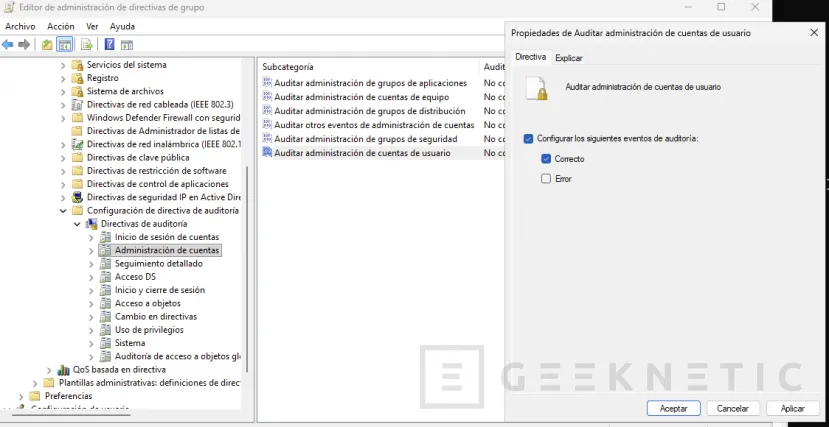Close the Propiedades dialog with X
This screenshot has width=829, height=427.
pyautogui.click(x=814, y=33)
